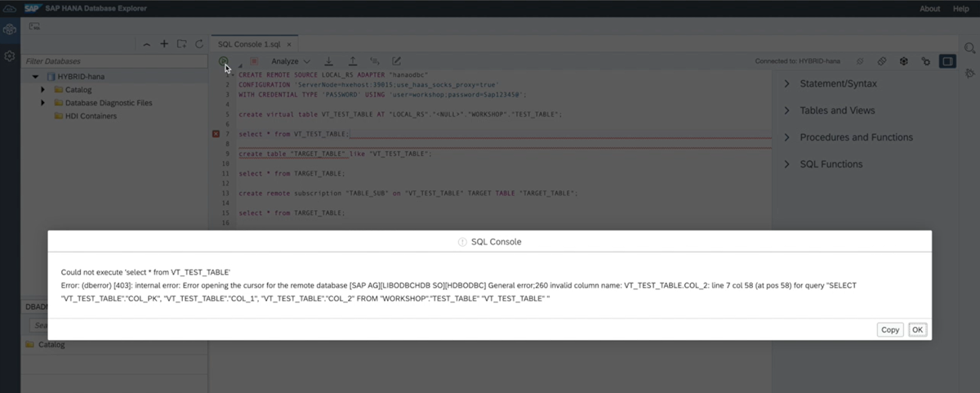Click the plus icon to add a database
980x393 pixels.
[164, 43]
